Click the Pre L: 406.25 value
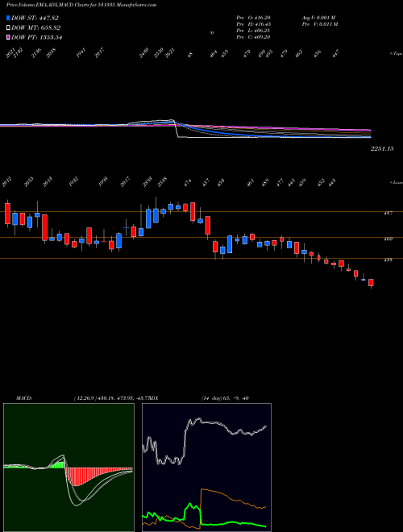The width and height of the screenshot is (403, 532). 253,31
